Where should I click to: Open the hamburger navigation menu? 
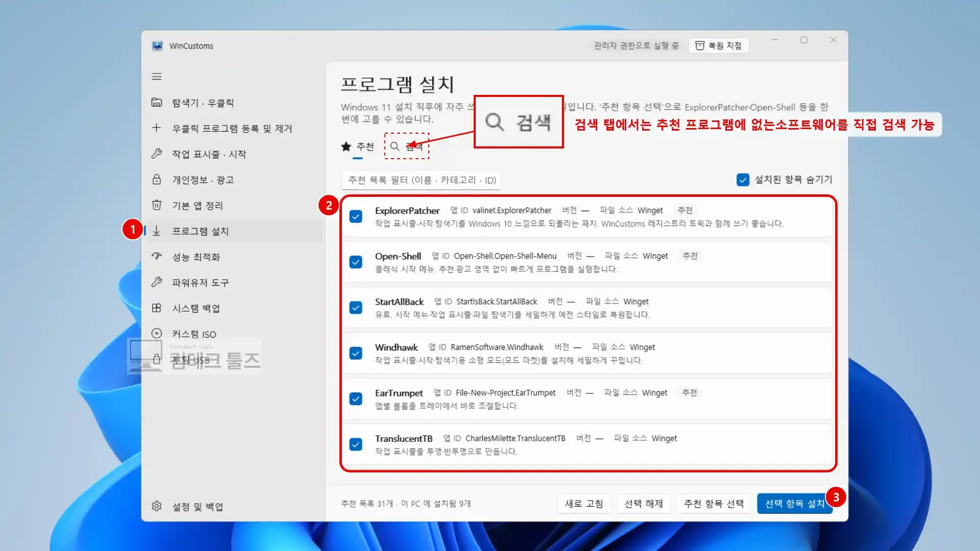tap(157, 77)
